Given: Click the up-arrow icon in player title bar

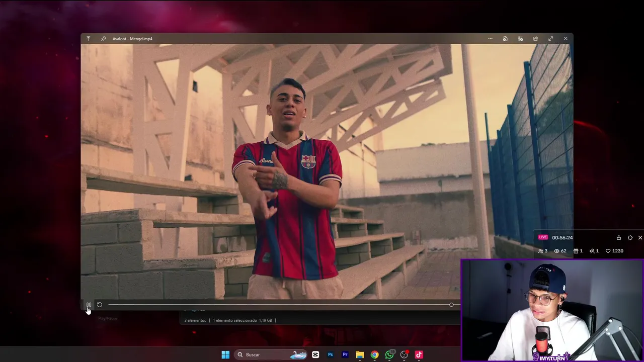Looking at the screenshot, I should (88, 39).
